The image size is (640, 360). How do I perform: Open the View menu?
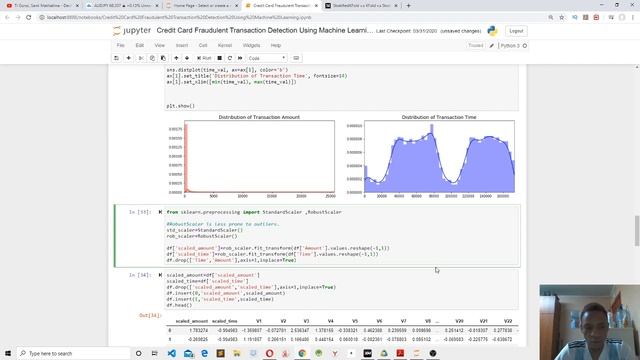[x=160, y=45]
